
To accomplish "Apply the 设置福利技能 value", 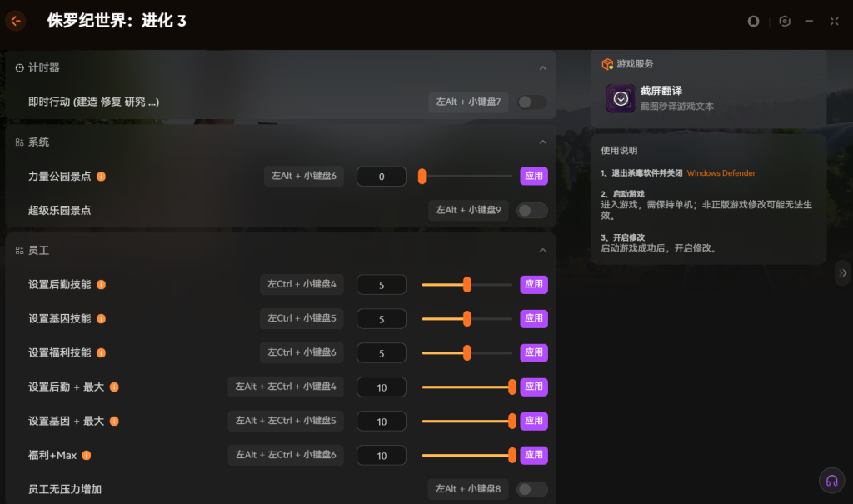I will [534, 353].
